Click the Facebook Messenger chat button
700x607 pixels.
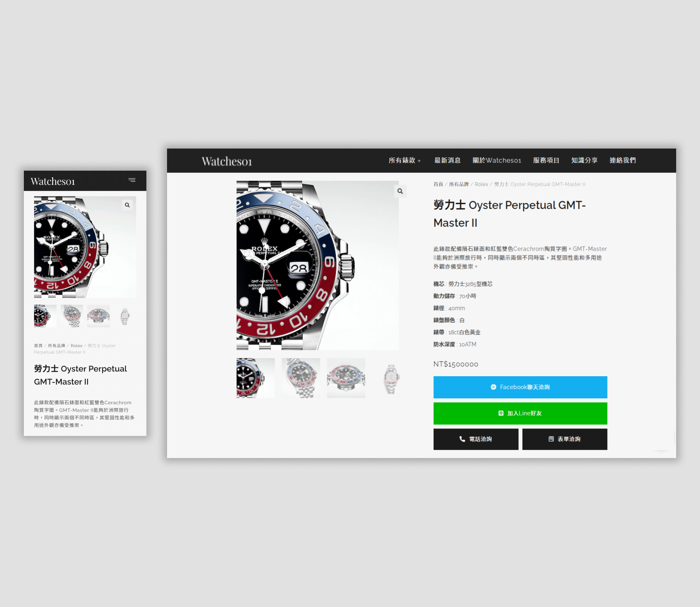pyautogui.click(x=520, y=387)
